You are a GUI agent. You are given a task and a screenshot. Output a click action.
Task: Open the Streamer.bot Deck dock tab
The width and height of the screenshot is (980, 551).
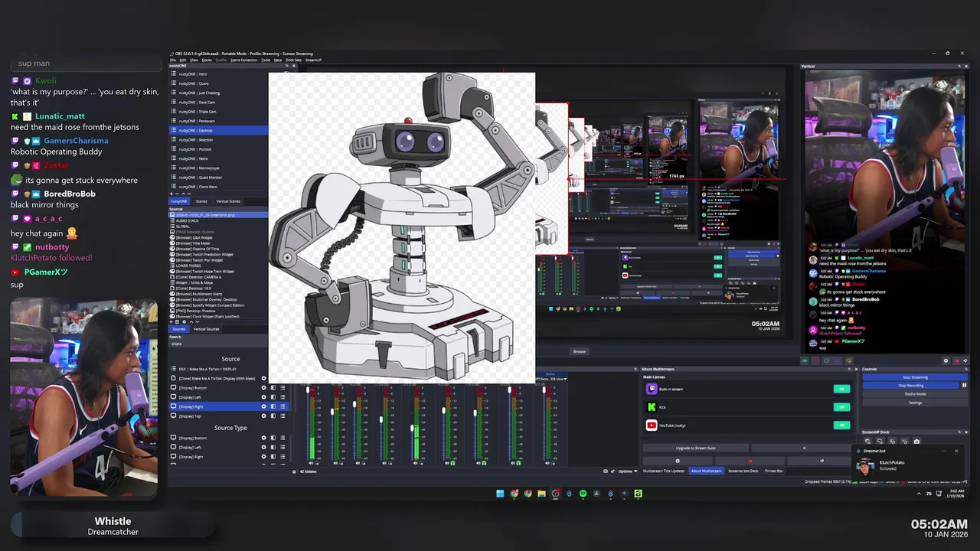pyautogui.click(x=743, y=471)
